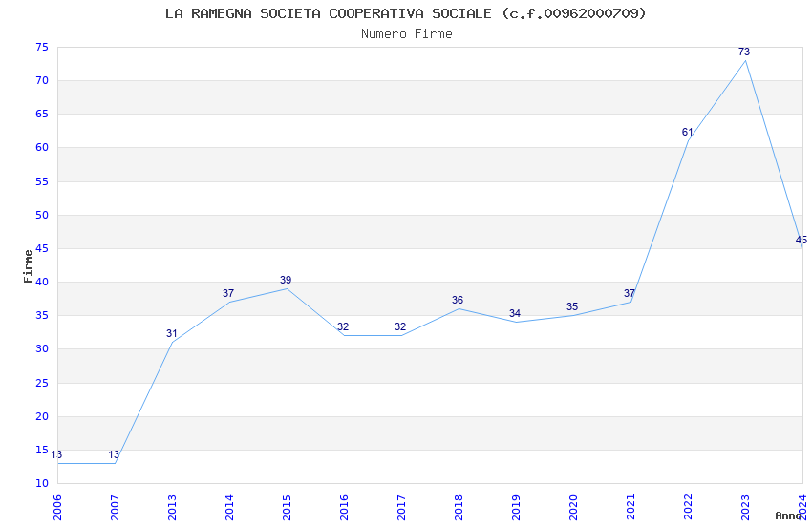Click the y-axis tick label 65

(42, 115)
